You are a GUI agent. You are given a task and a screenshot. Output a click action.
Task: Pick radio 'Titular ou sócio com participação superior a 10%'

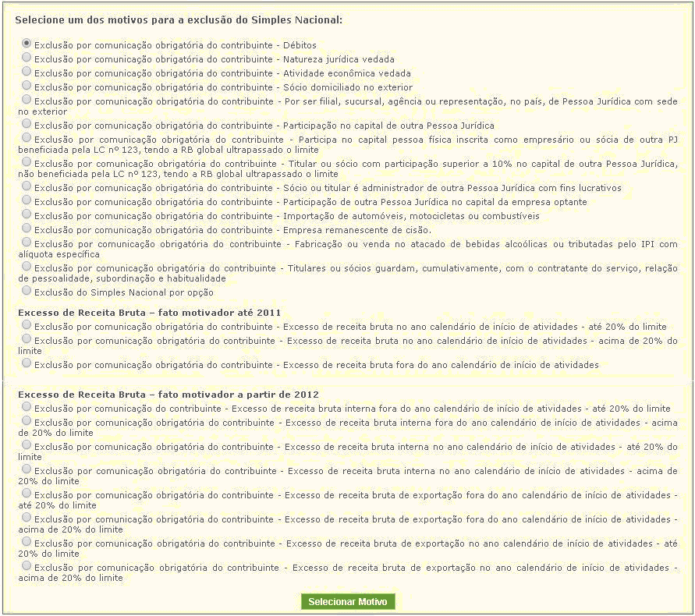27,161
